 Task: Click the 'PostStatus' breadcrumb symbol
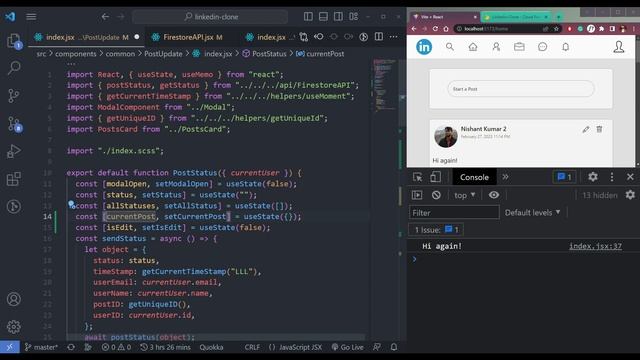[269, 54]
